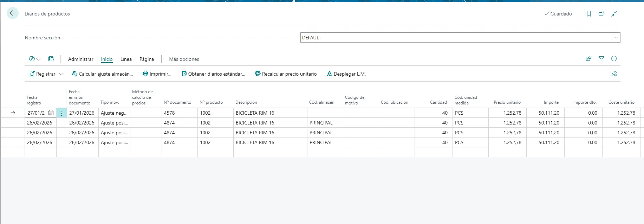Viewport: 644px width, 224px height.
Task: Click the bookmark icon
Action: (x=589, y=14)
